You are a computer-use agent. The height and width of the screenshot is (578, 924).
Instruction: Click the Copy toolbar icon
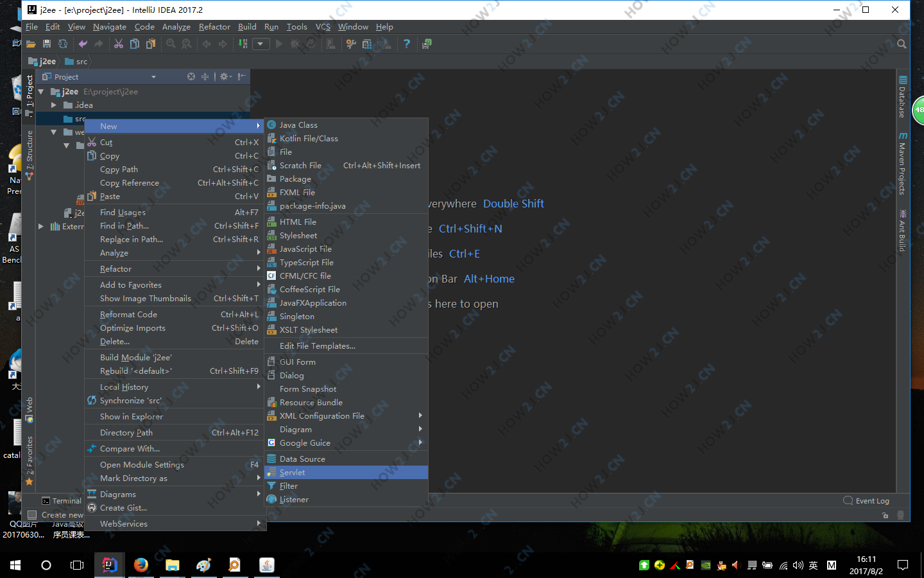[x=135, y=44]
